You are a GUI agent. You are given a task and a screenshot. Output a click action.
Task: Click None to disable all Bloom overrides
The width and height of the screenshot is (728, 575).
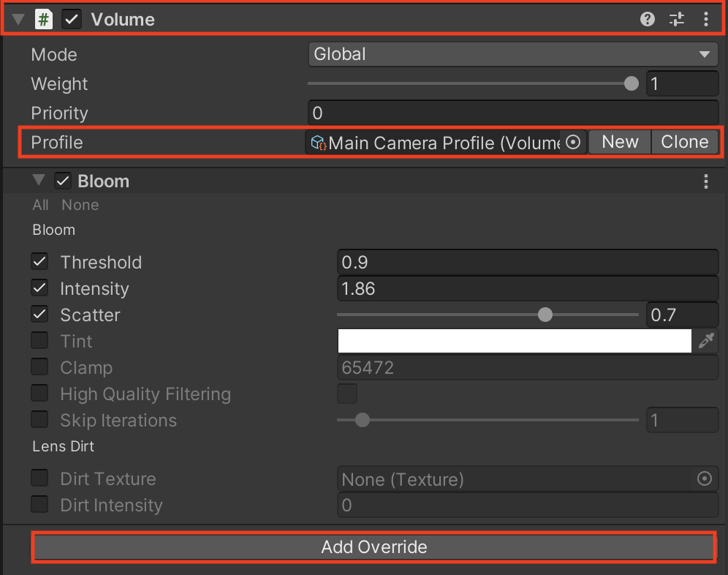coord(80,206)
